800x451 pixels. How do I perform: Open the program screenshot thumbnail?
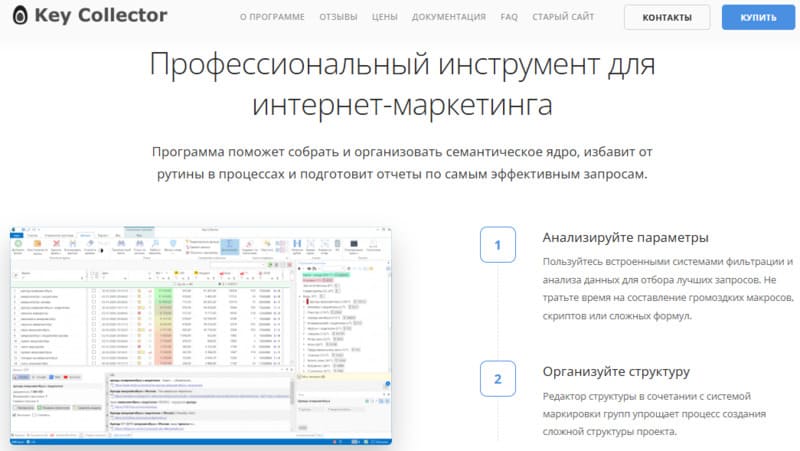click(201, 336)
